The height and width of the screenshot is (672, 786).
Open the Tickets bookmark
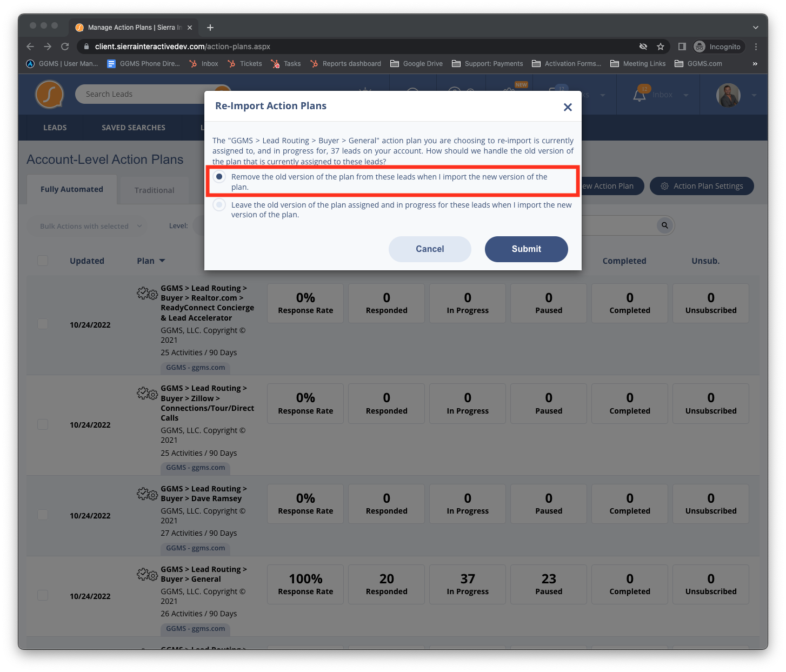(x=244, y=64)
